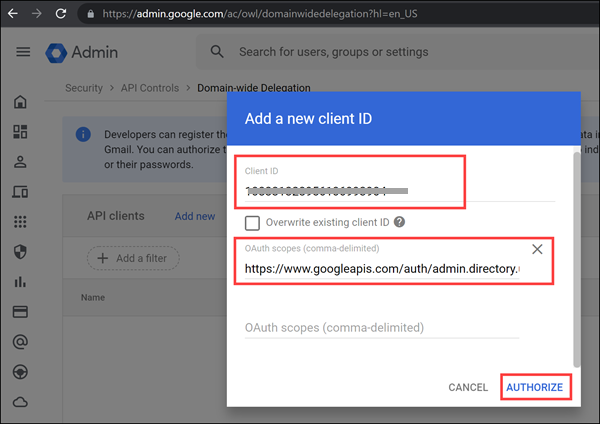Click the API clients heading
Screen dimensions: 600x424
(x=116, y=216)
